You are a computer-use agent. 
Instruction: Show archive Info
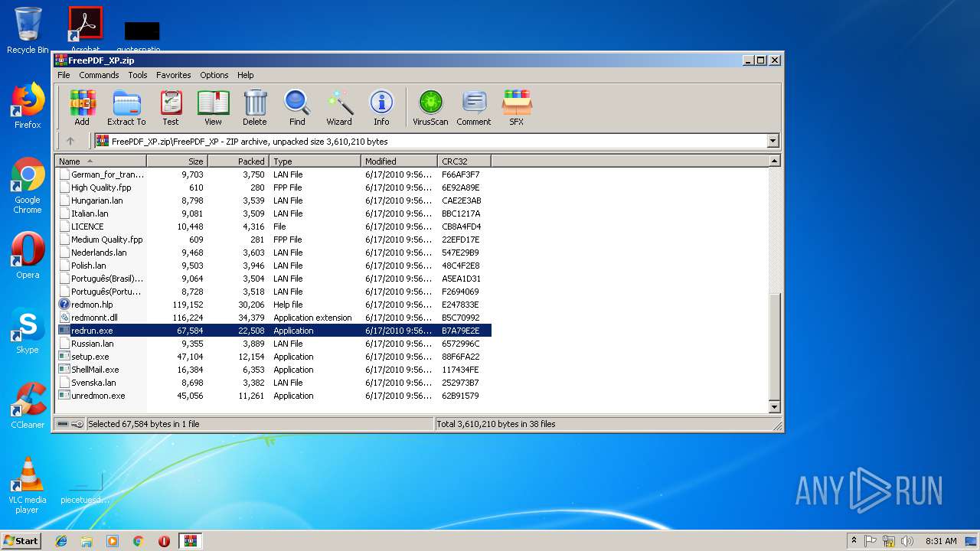tap(381, 107)
